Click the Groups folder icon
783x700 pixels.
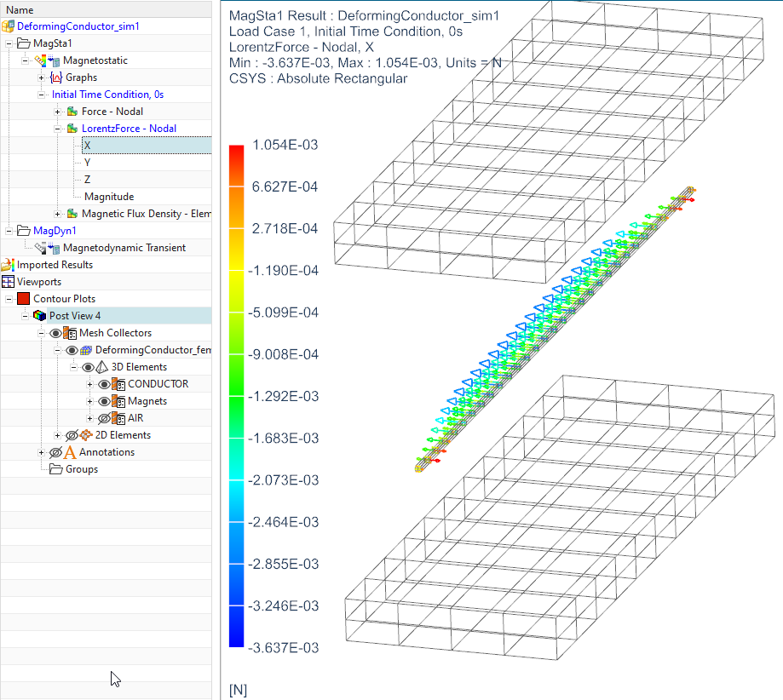click(56, 469)
